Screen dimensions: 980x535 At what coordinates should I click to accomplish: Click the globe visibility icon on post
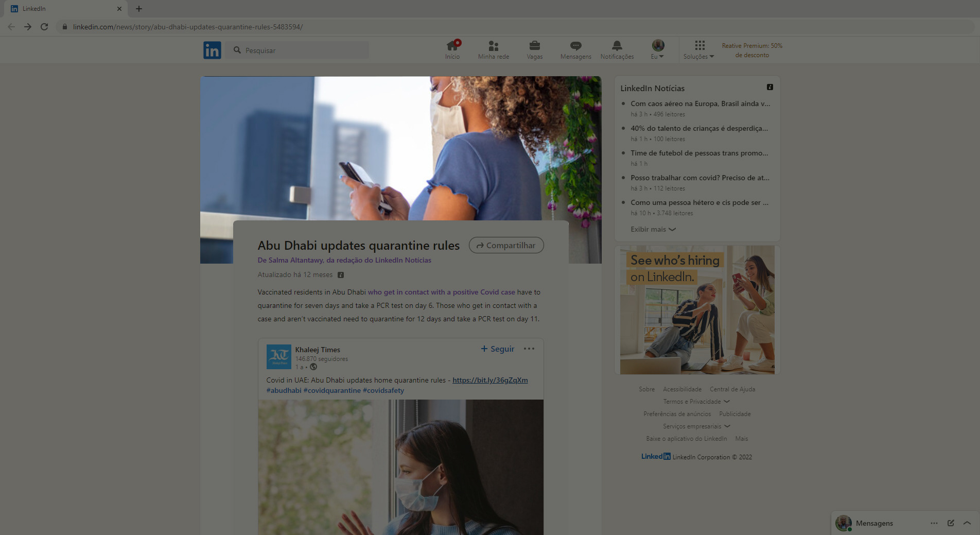[313, 367]
